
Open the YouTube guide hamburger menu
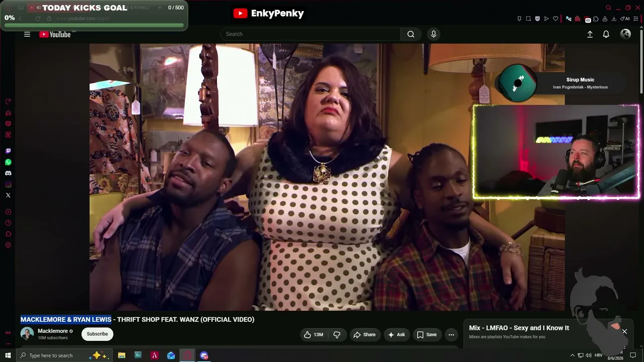pos(27,34)
